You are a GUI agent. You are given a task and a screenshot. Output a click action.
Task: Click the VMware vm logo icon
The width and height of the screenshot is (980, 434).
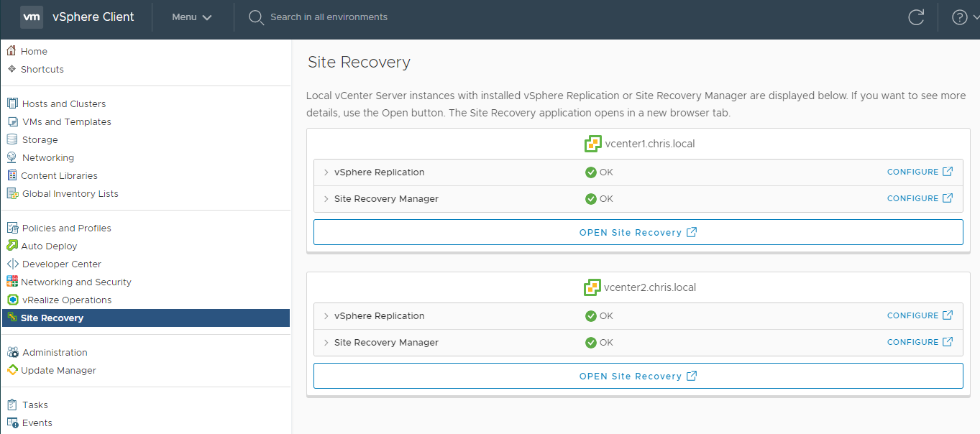point(32,17)
